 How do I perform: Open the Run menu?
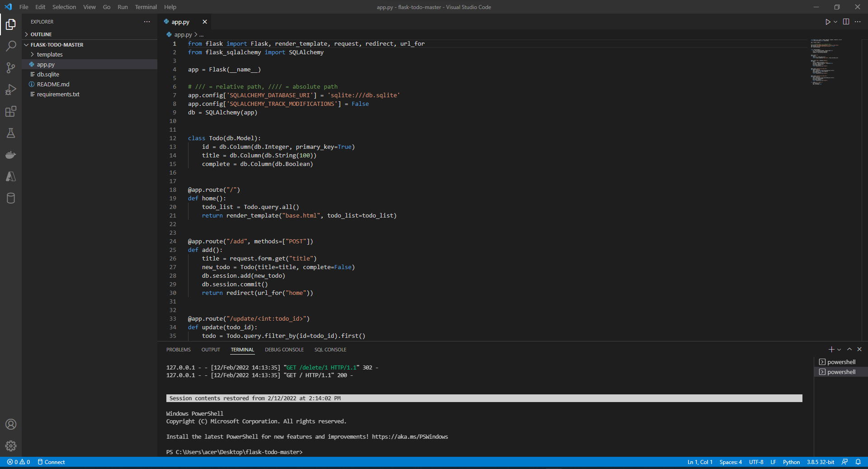click(x=123, y=7)
